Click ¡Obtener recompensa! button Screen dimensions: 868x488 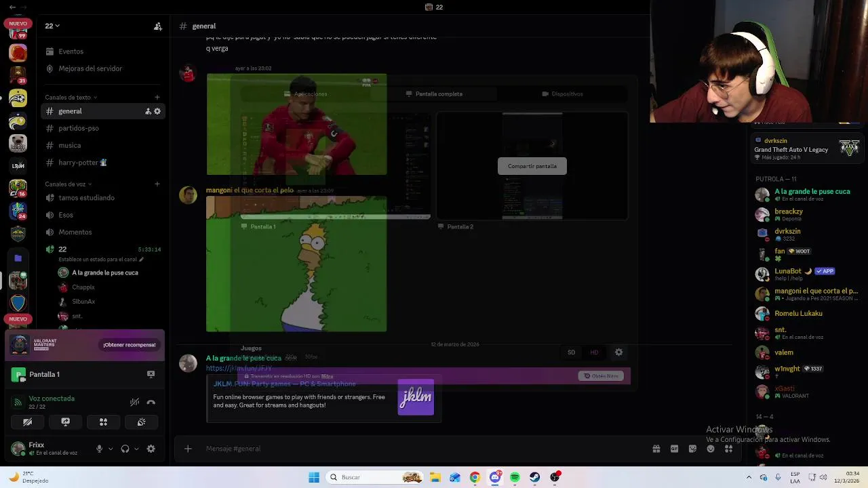(x=130, y=345)
